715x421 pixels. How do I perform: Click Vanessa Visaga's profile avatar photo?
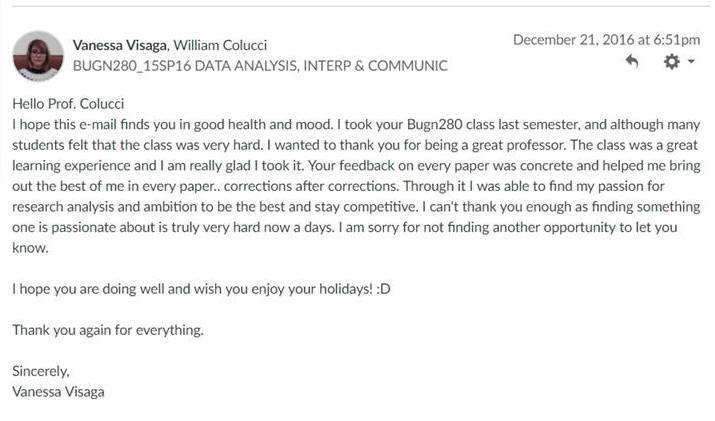[38, 55]
